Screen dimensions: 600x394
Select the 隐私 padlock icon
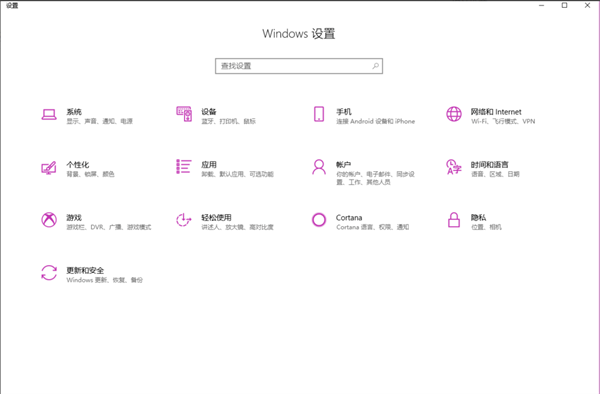454,220
